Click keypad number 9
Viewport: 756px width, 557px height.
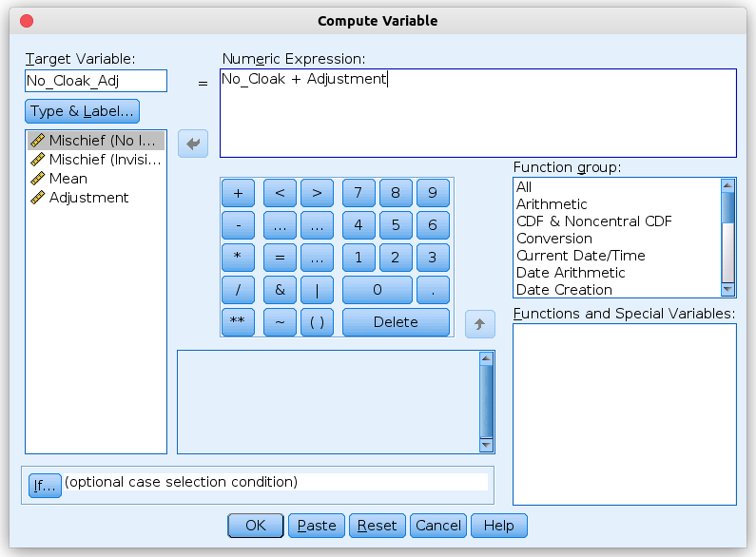[x=433, y=193]
